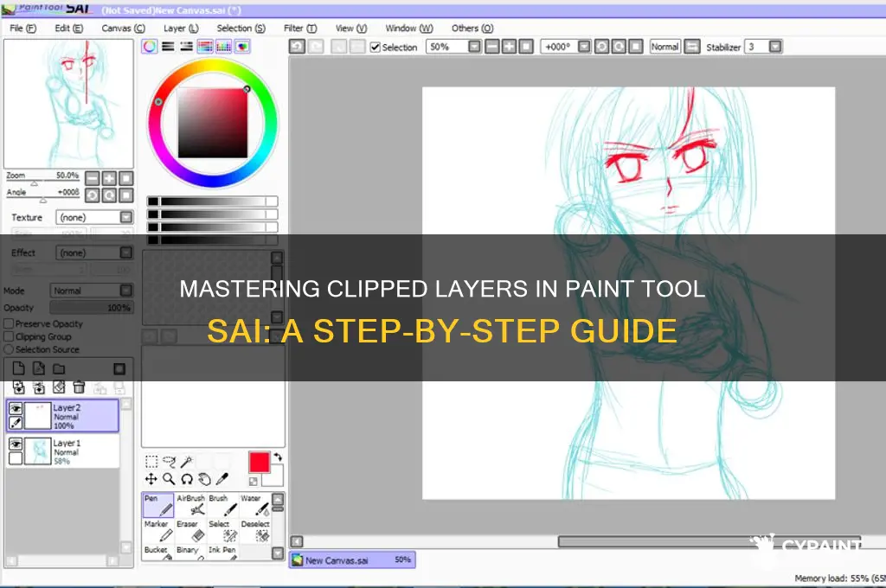This screenshot has height=588, width=886.
Task: Open the Stabilizer value dropdown
Action: (775, 47)
